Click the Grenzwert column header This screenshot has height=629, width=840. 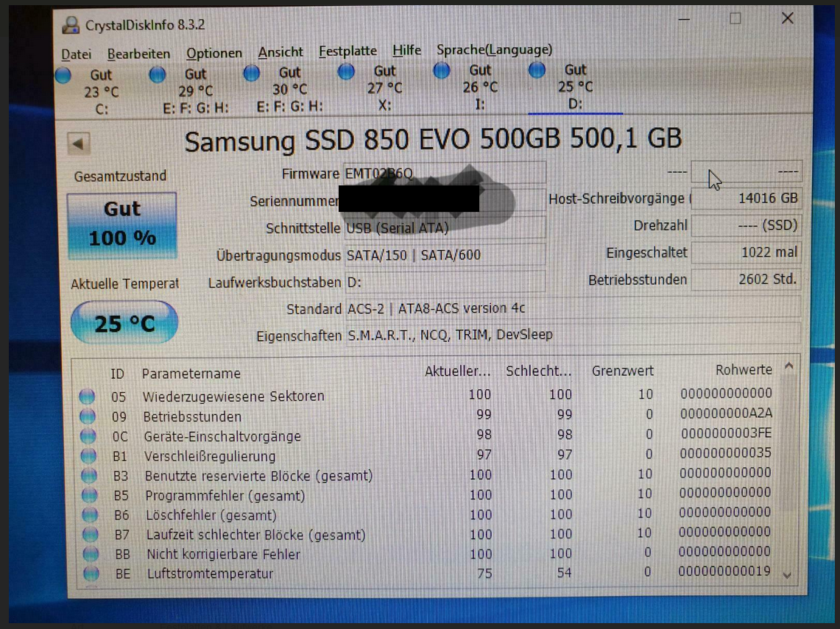coord(623,371)
